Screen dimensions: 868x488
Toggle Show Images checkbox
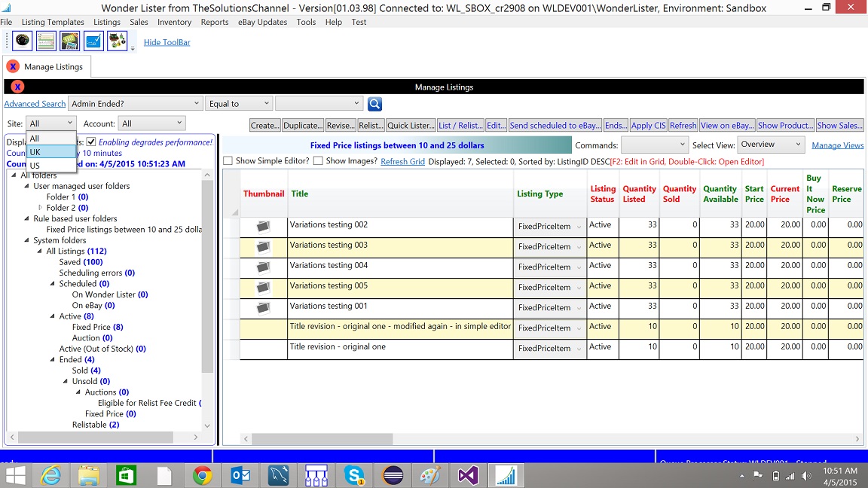318,160
